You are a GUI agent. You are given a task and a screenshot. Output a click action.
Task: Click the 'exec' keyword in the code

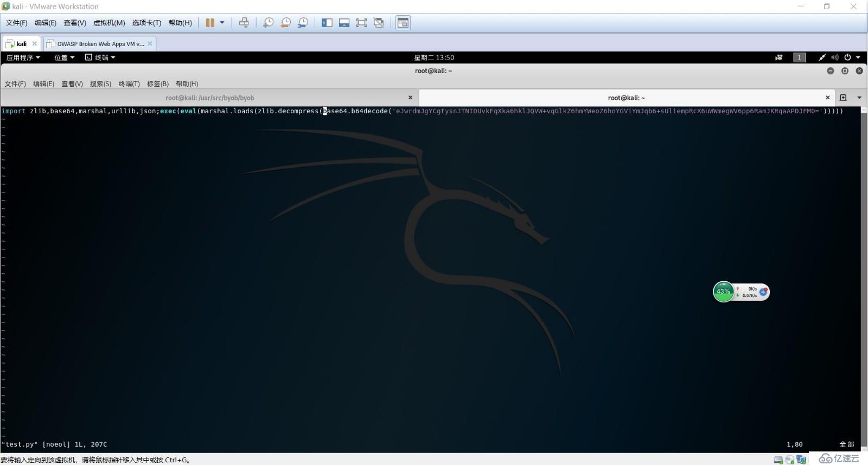(x=168, y=111)
